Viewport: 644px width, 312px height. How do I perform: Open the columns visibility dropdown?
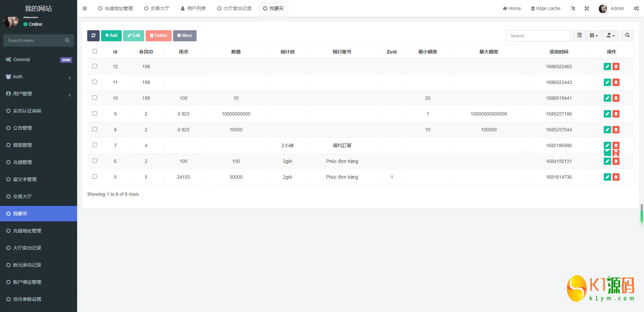tap(594, 36)
